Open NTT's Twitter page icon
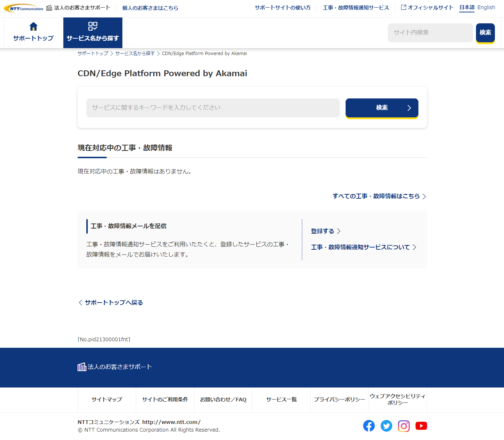Screen dimensions: 504x440 pyautogui.click(x=386, y=426)
